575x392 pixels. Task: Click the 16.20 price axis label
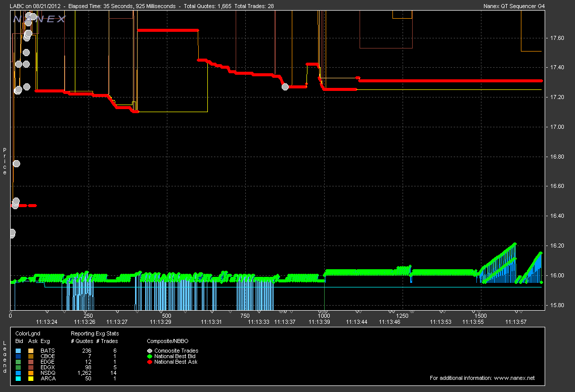click(557, 246)
